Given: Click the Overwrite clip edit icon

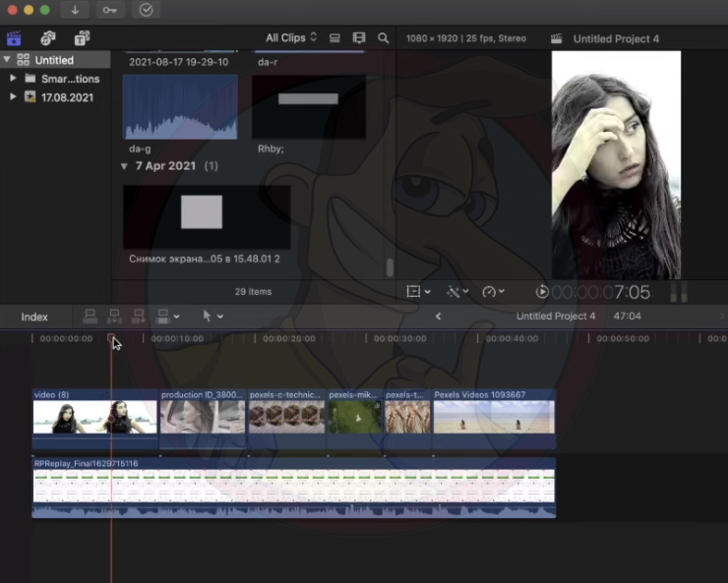Looking at the screenshot, I should coord(163,317).
